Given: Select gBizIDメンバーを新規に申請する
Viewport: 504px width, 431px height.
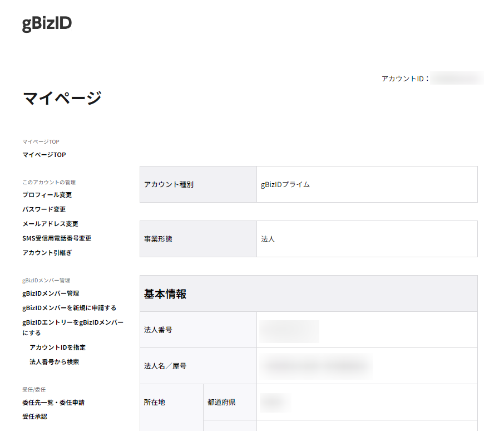Looking at the screenshot, I should click(x=69, y=308).
